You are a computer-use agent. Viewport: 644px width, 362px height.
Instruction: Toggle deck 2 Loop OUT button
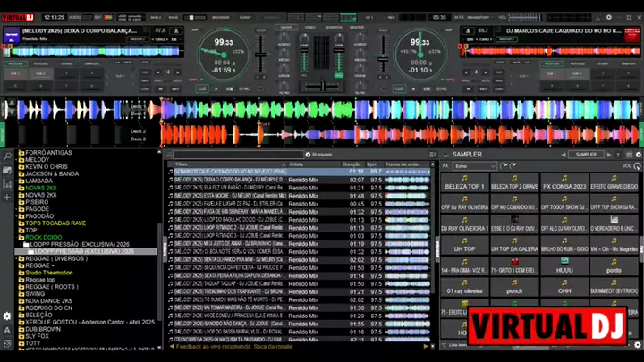(483, 88)
